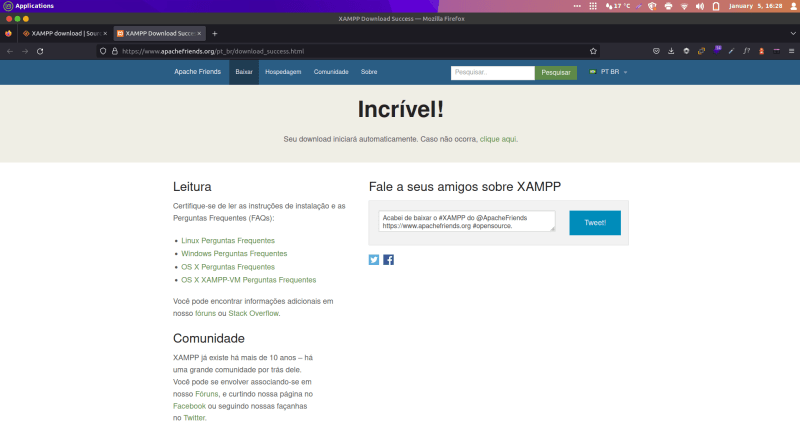Close the XAMPP download SourceForge tab

click(105, 34)
